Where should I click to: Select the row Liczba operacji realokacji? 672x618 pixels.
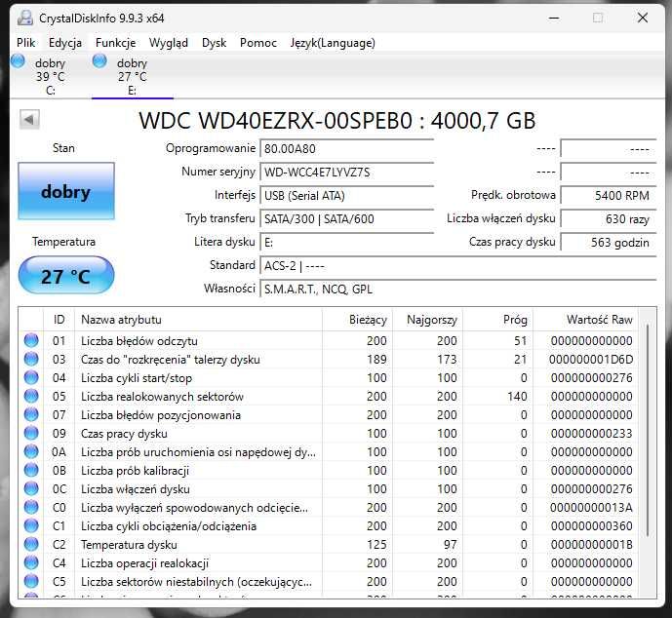(329, 563)
